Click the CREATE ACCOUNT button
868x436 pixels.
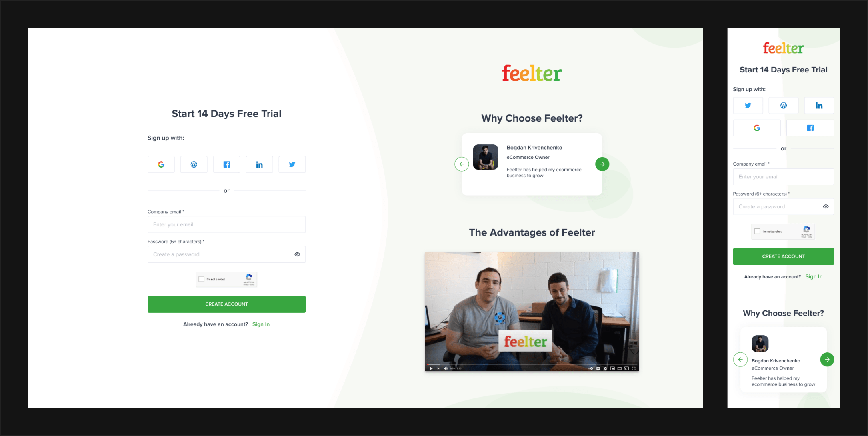pyautogui.click(x=226, y=304)
